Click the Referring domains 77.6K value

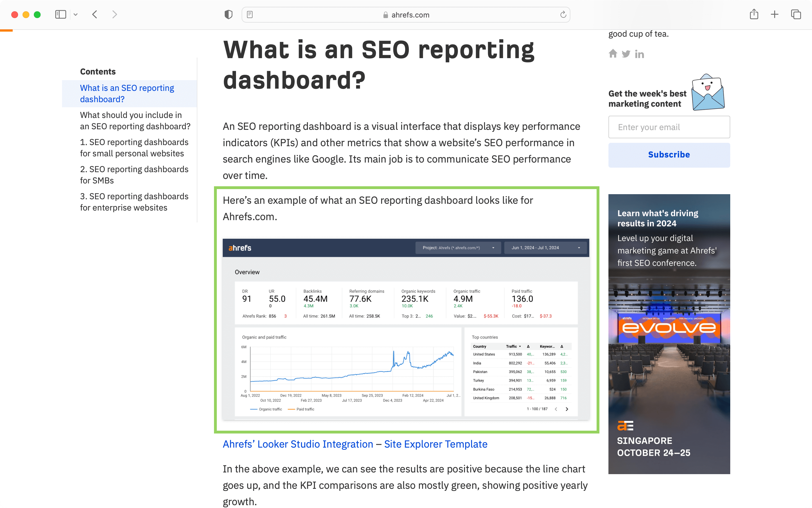pos(360,299)
